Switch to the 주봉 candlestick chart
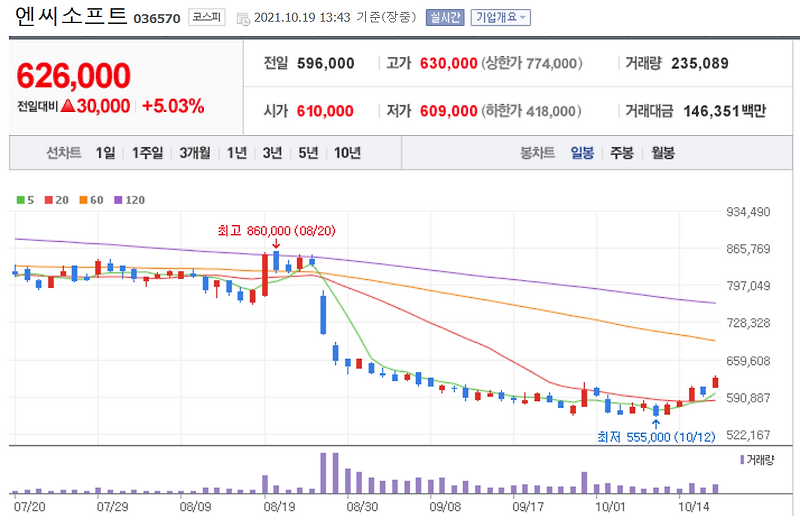 (x=621, y=153)
